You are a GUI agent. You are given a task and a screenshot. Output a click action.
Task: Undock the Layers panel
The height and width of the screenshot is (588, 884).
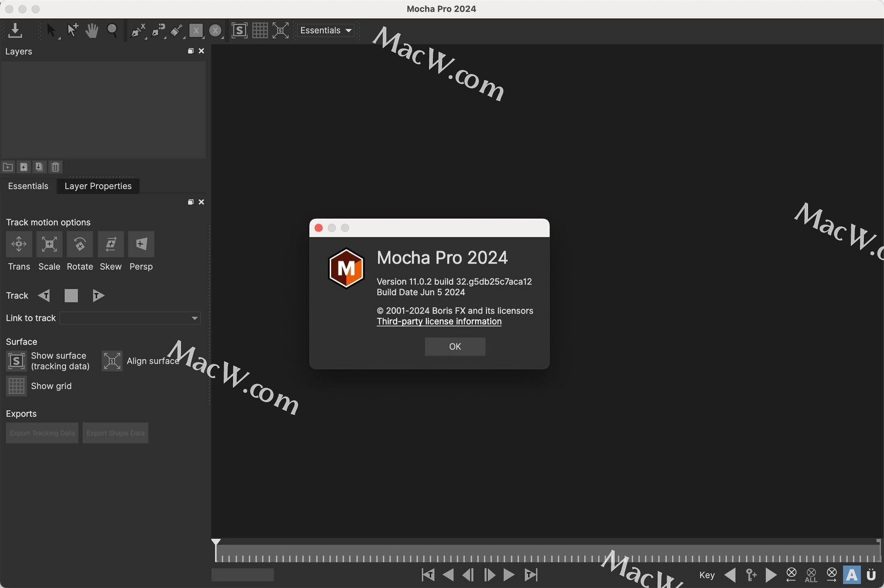(191, 51)
